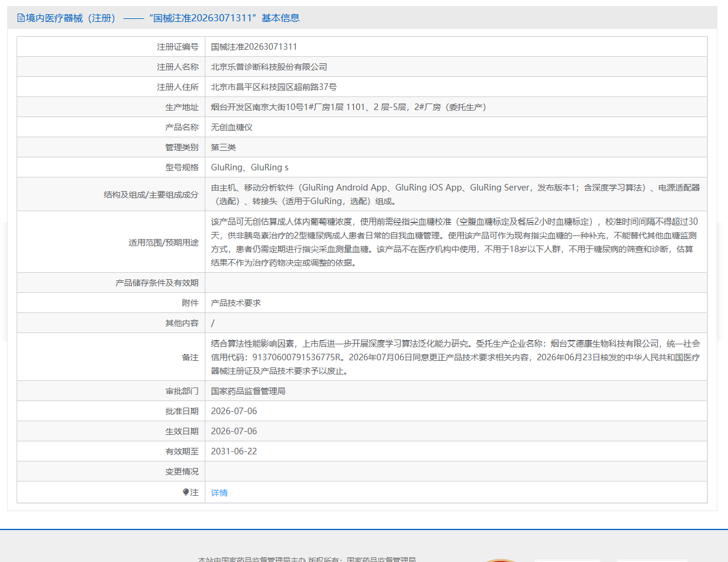728x562 pixels.
Task: Click the lightbulb icon beside 注
Action: [x=186, y=492]
